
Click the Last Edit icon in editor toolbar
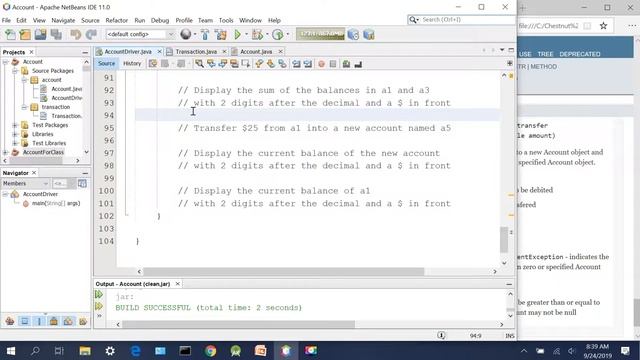153,64
